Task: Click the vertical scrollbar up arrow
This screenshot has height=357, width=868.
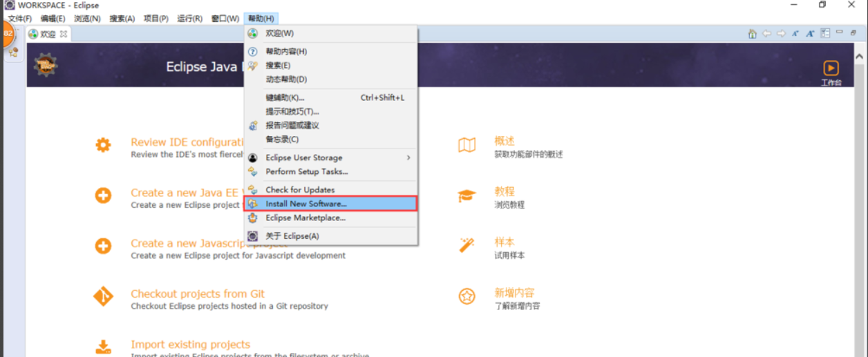Action: (x=860, y=56)
